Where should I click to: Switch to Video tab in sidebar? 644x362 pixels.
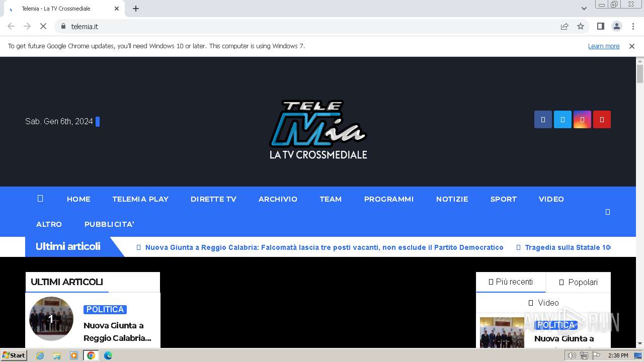[543, 303]
